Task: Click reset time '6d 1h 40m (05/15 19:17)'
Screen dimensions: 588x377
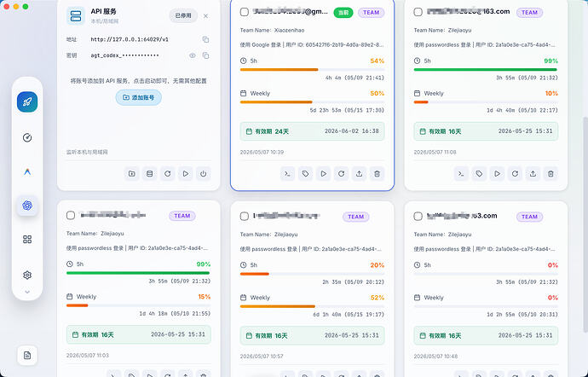Action: point(349,314)
